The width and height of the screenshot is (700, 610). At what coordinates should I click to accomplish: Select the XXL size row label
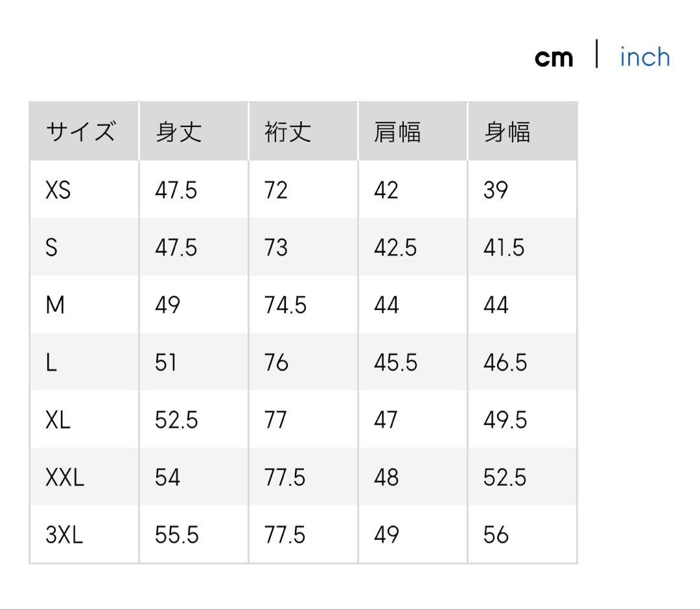[x=65, y=478]
